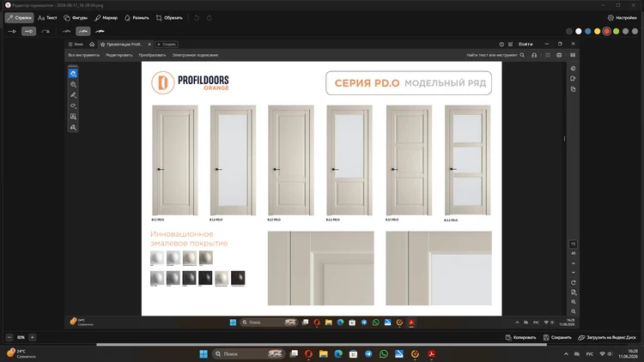Open Microsoft Store on the bottom Windows taskbar
644x362 pixels.
pos(353,353)
